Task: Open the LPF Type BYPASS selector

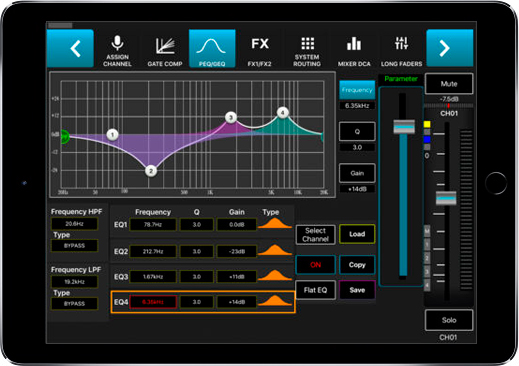Action: (74, 304)
